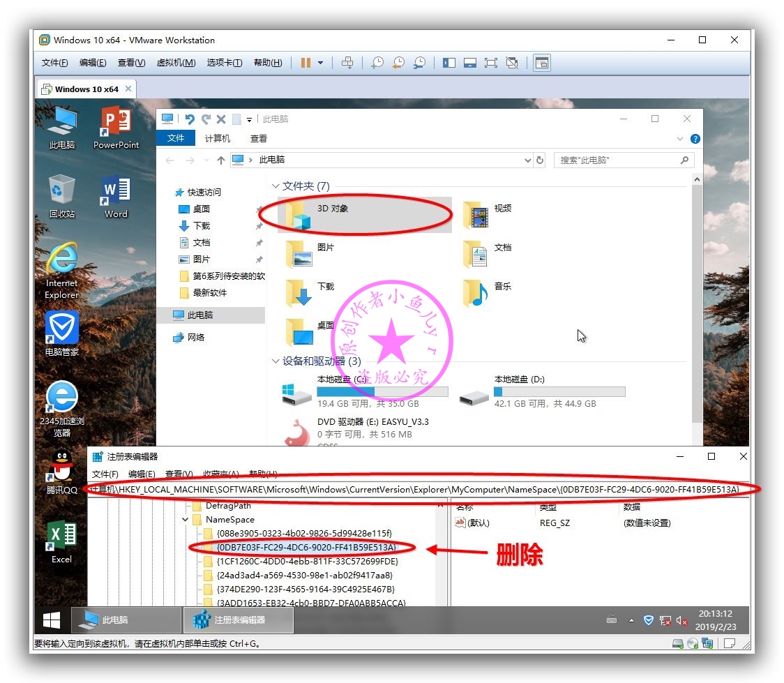Screen dimensions: 784x683
Task: Open the Explorer 计算机 ribbon tab
Action: (x=218, y=139)
